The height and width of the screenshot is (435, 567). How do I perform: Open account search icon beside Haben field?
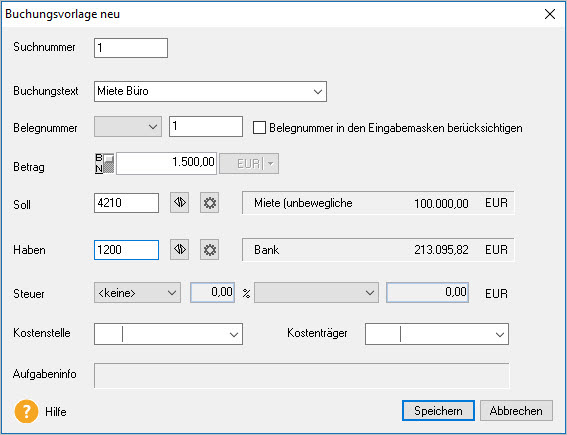(x=180, y=250)
